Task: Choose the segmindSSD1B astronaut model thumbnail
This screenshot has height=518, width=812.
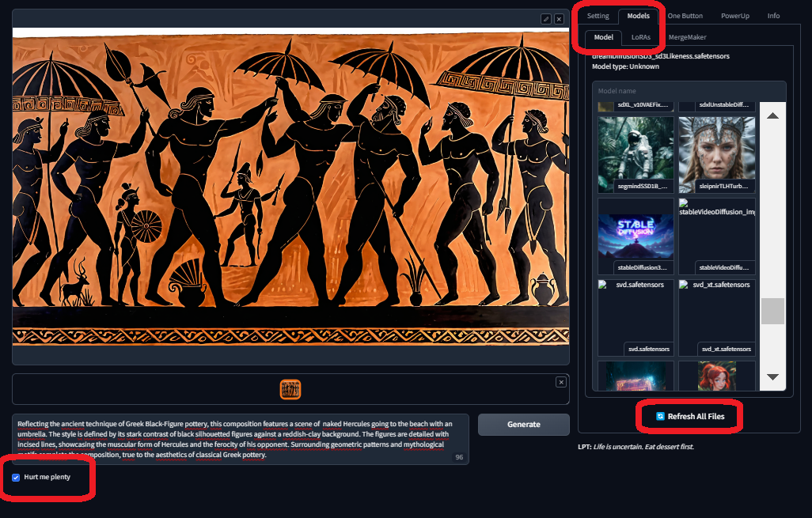Action: 636,155
